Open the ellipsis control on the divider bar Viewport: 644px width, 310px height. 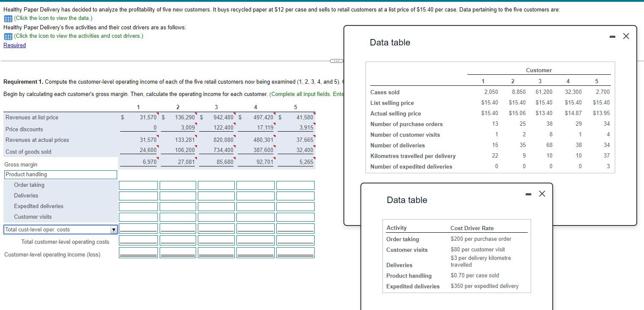point(336,61)
